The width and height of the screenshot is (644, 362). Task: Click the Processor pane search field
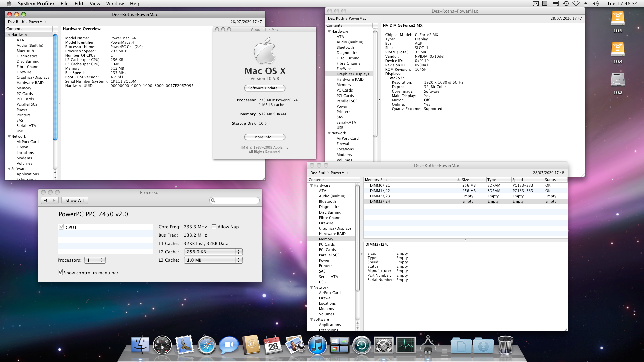pos(236,200)
